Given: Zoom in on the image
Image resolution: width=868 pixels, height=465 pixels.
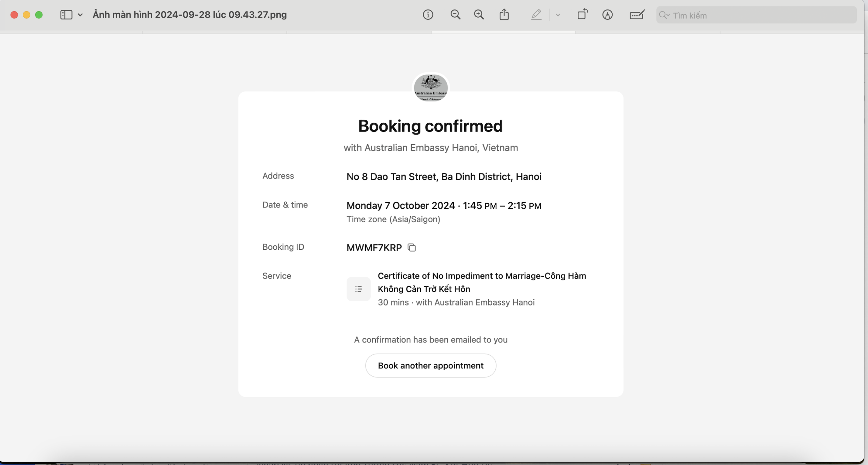Looking at the screenshot, I should 479,15.
